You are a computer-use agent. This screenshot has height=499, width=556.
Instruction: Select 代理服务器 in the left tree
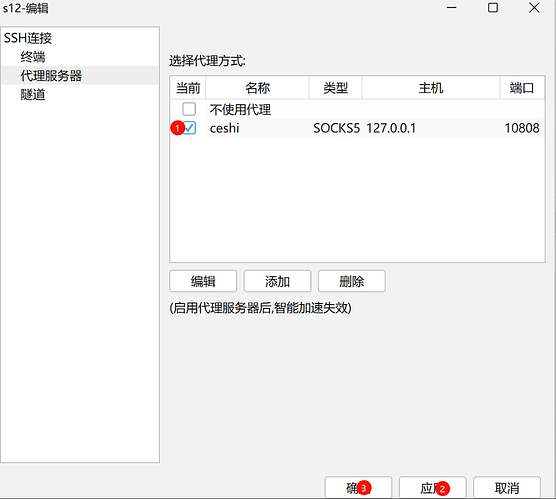point(51,76)
